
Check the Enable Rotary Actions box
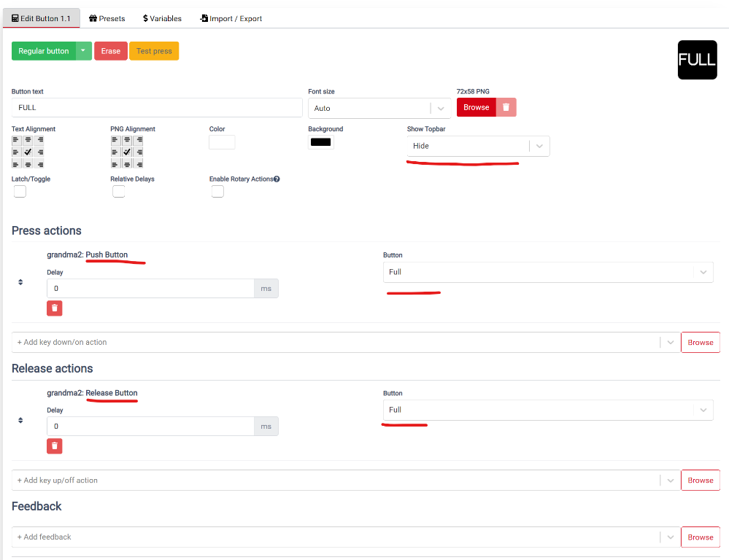click(x=217, y=192)
